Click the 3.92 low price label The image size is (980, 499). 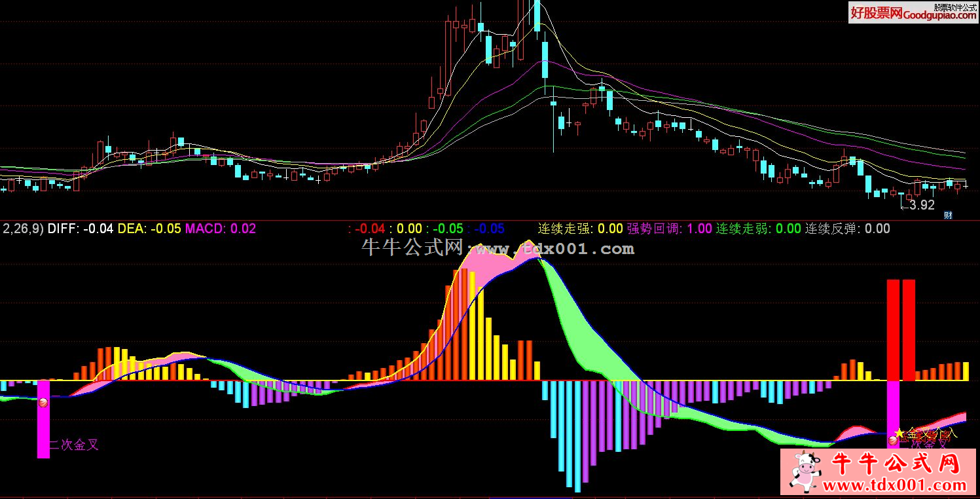pyautogui.click(x=922, y=205)
